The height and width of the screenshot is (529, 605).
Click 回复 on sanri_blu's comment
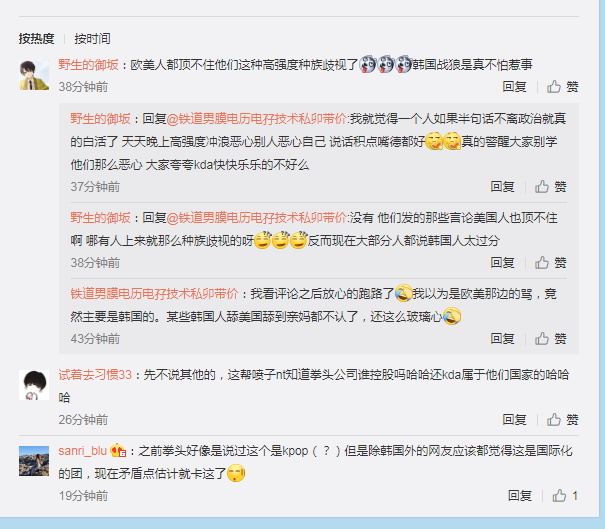pos(520,495)
